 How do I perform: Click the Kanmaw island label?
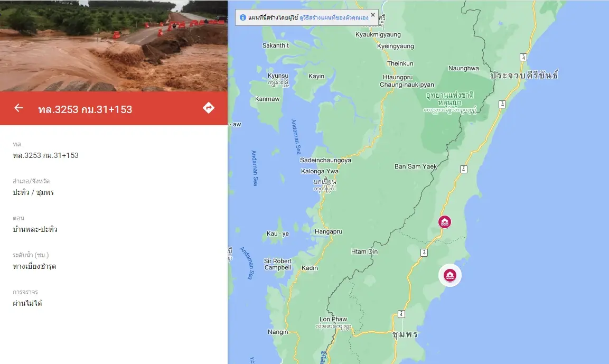click(x=267, y=99)
